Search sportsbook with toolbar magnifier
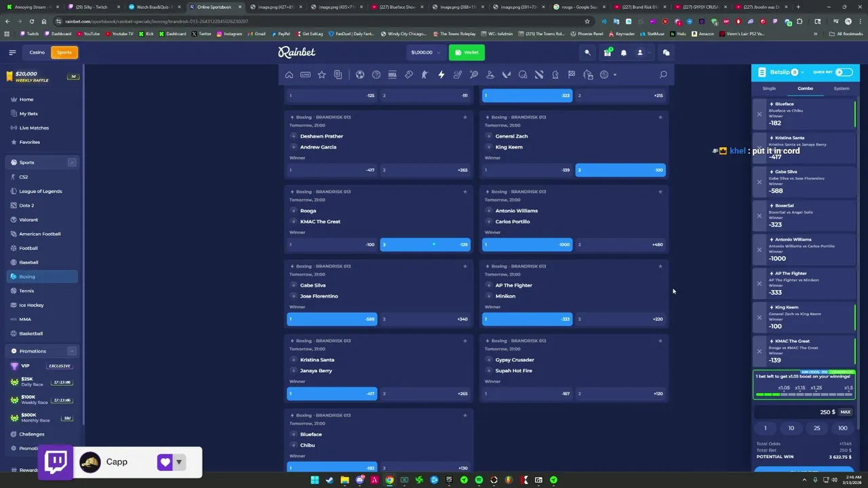The height and width of the screenshot is (488, 868). click(x=663, y=75)
